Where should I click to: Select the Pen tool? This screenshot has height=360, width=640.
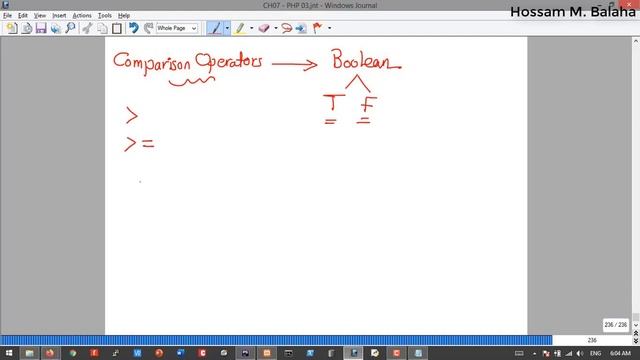tap(215, 28)
